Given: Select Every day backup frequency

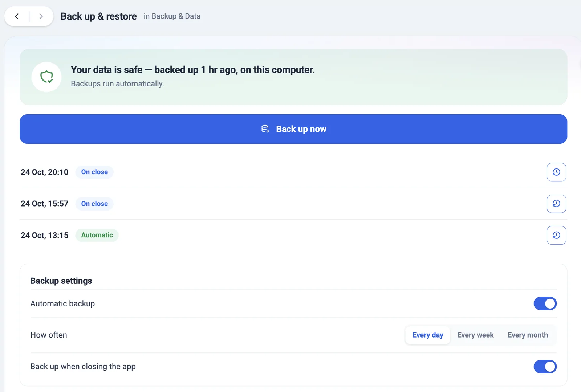Looking at the screenshot, I should (428, 335).
